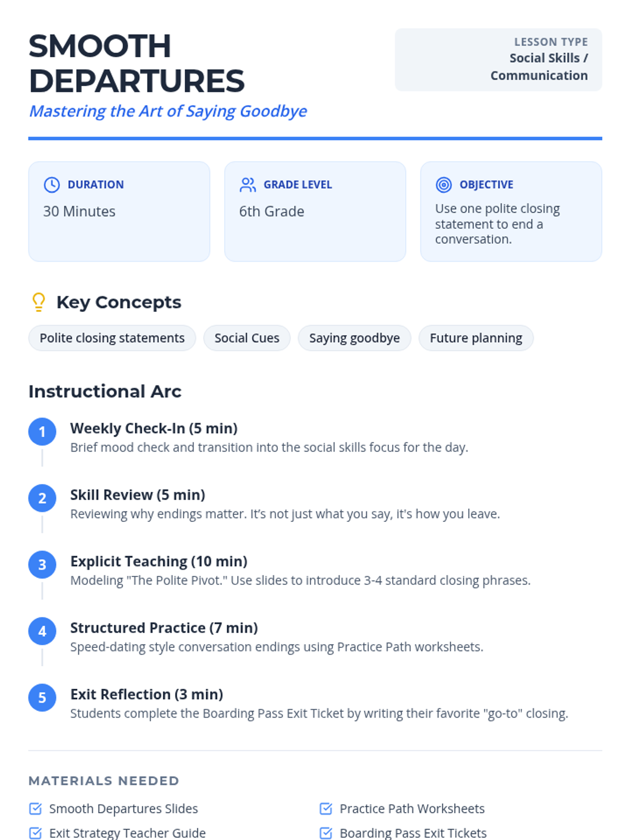Click the step 5 numbered circle
The width and height of the screenshot is (630, 840).
click(x=42, y=698)
